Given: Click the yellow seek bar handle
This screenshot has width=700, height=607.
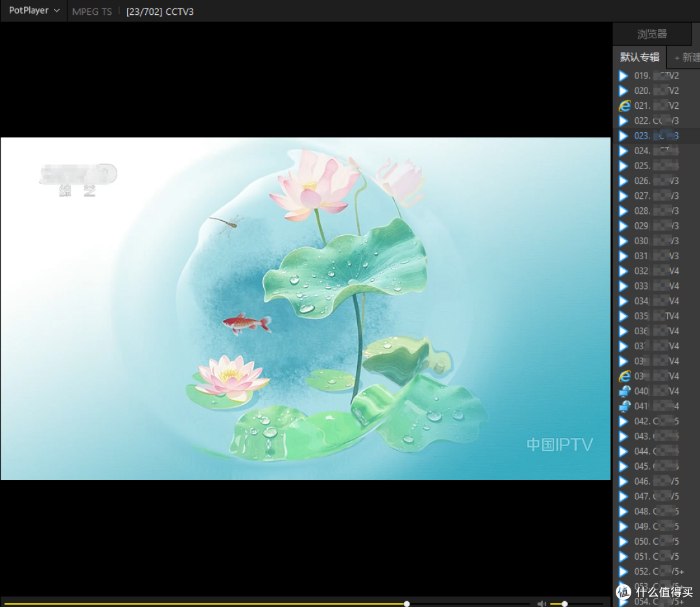Looking at the screenshot, I should (x=406, y=604).
